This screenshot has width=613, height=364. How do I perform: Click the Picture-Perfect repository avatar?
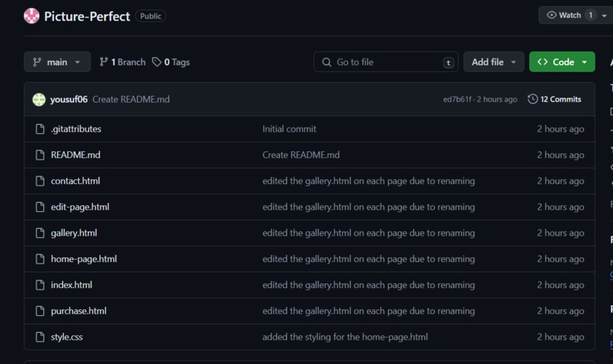tap(31, 16)
